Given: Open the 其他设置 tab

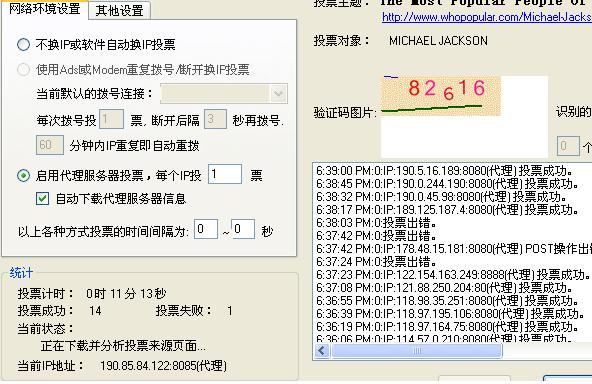Looking at the screenshot, I should pos(119,10).
